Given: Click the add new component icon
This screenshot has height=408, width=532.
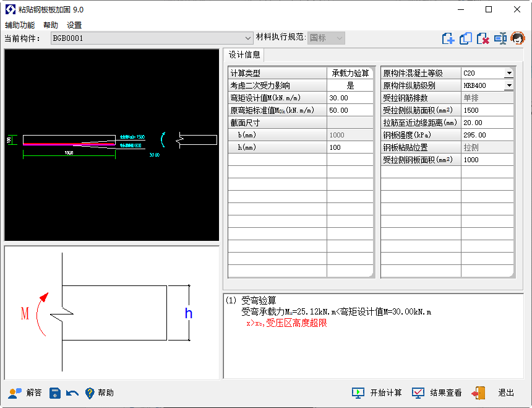Looking at the screenshot, I should [x=448, y=38].
